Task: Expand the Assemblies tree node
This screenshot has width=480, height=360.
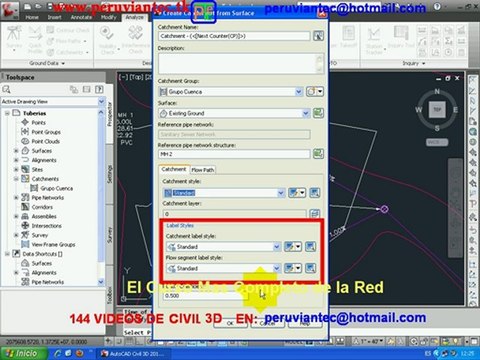Action: (x=16, y=216)
